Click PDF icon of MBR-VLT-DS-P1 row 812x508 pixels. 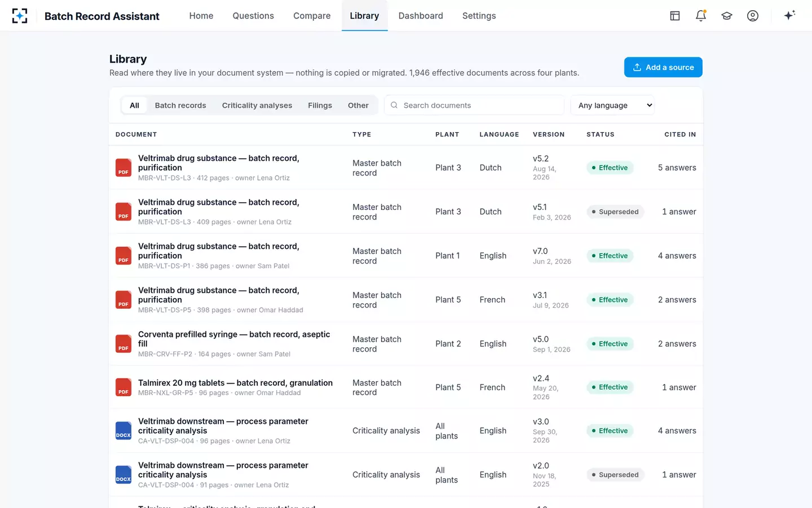pos(123,256)
